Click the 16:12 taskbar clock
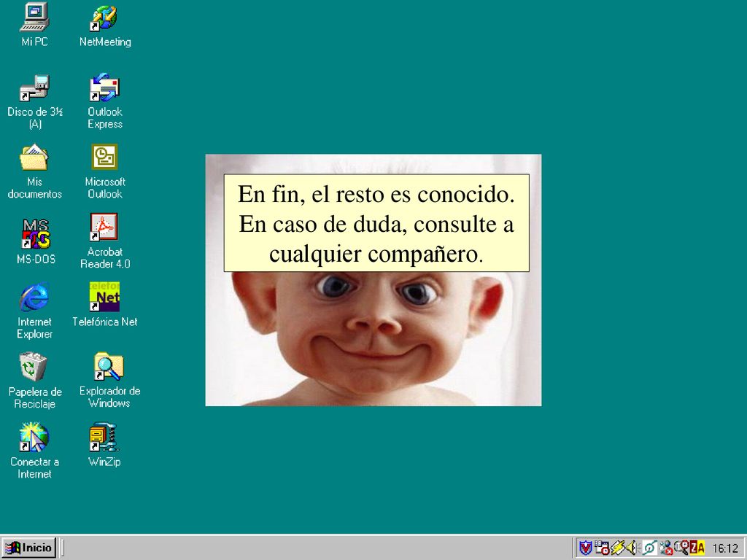Image resolution: width=747 pixels, height=560 pixels. click(x=725, y=548)
